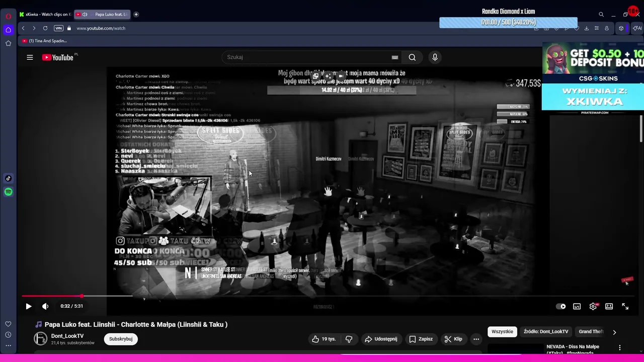Open bookmarks star in Opera sidebar

click(8, 43)
